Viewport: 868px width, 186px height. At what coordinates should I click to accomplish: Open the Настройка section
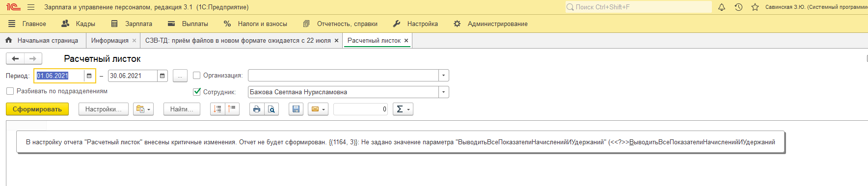pyautogui.click(x=415, y=24)
